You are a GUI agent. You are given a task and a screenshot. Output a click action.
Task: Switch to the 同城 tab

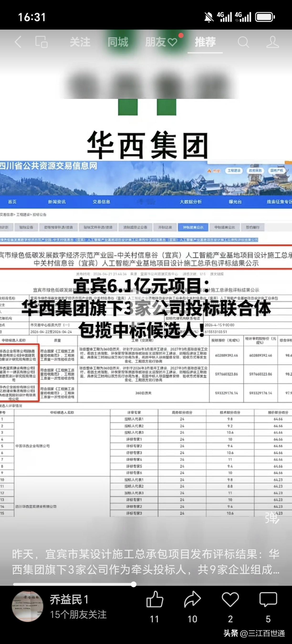click(x=118, y=42)
